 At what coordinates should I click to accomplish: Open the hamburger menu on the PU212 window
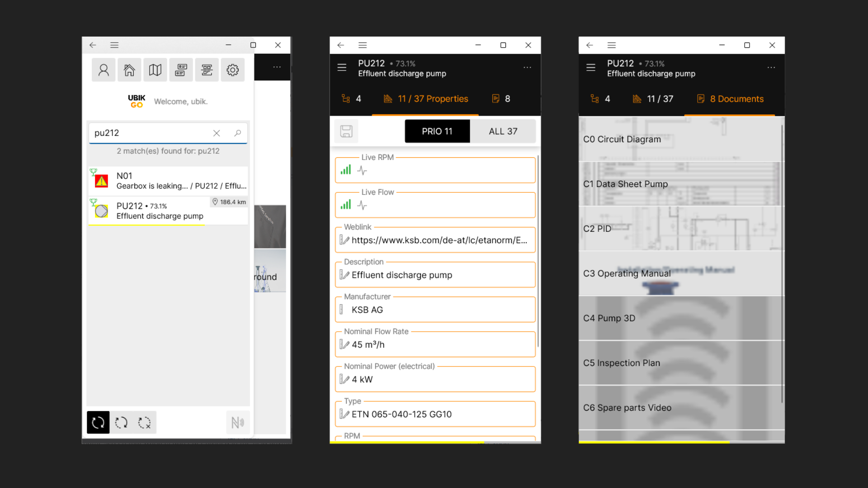(341, 67)
